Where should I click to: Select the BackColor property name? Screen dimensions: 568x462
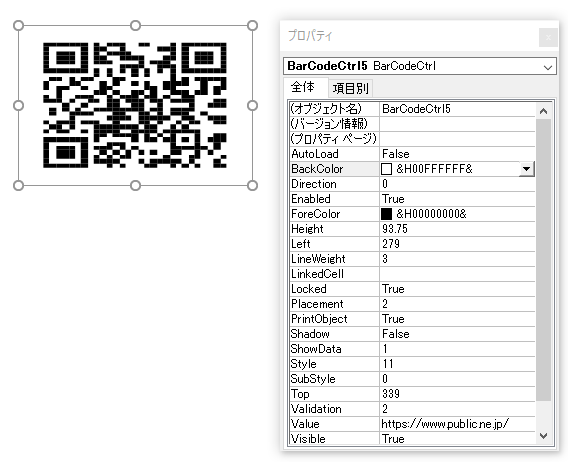pyautogui.click(x=334, y=169)
